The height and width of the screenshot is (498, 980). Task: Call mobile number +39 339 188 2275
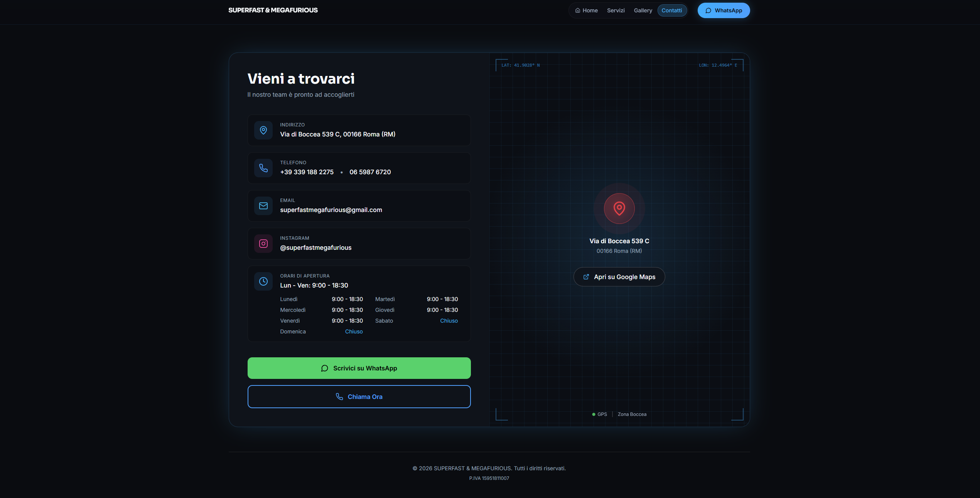[x=307, y=172]
